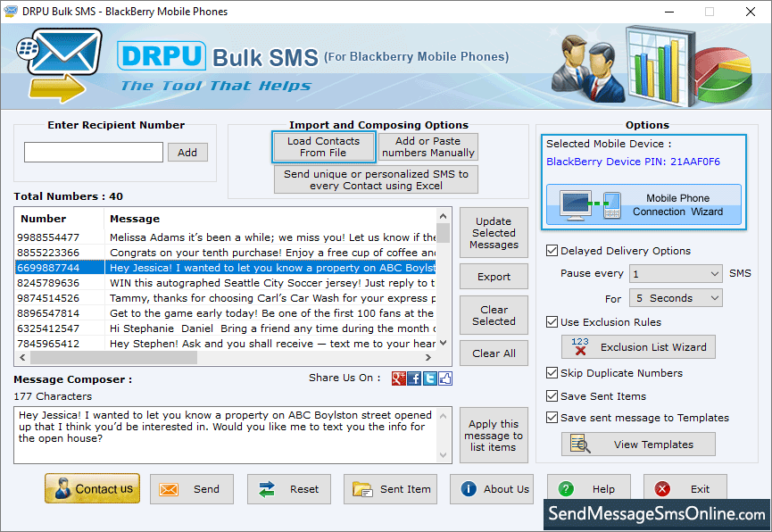Click Send unique or personalized SMS using Excel

tap(376, 179)
